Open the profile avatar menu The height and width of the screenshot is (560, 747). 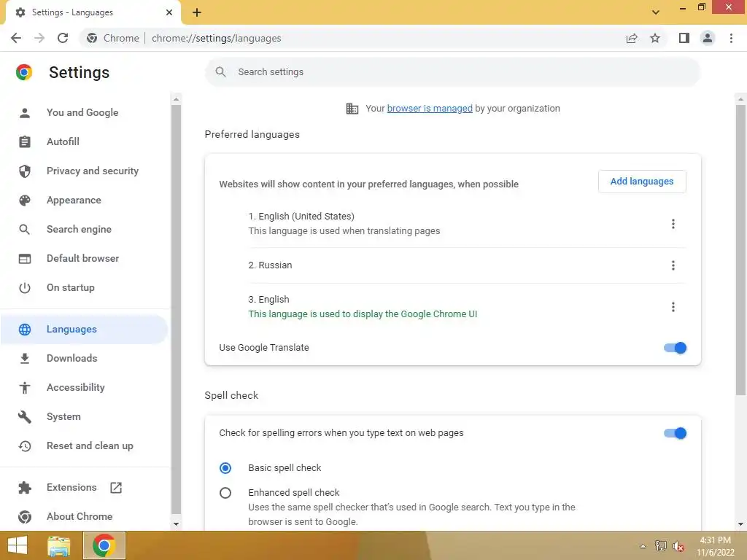pyautogui.click(x=708, y=38)
